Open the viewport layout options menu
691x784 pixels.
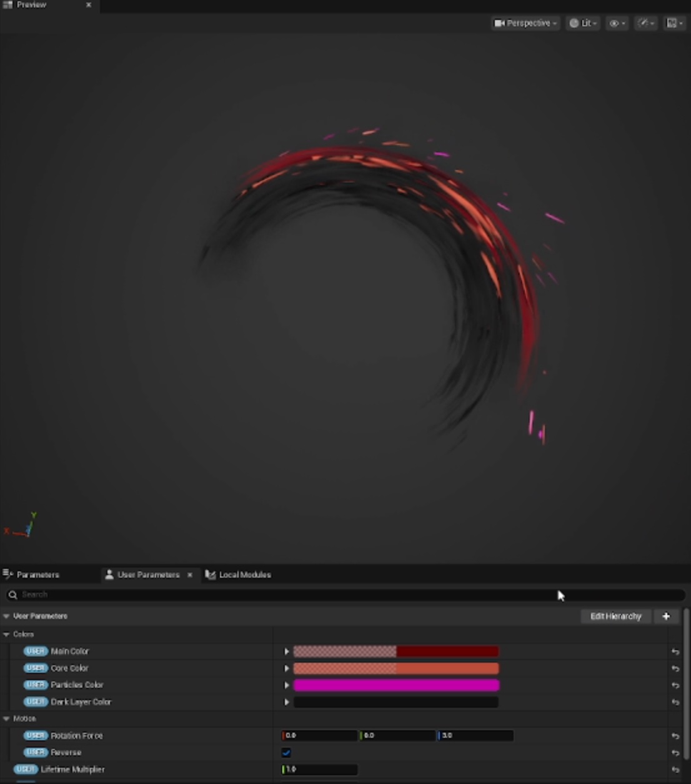click(x=674, y=23)
